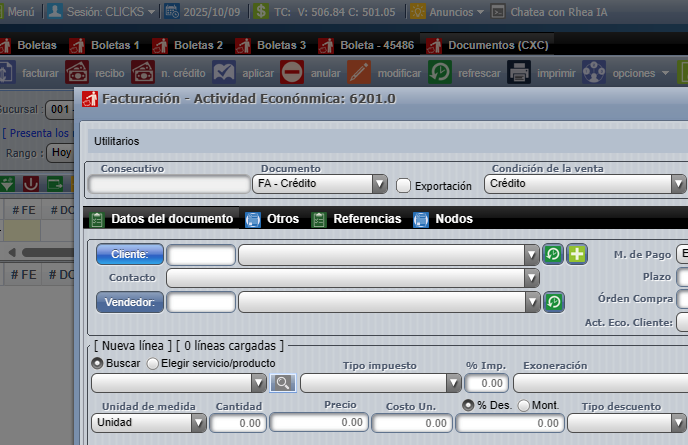Enable the Exportación checkbox
The width and height of the screenshot is (688, 445).
(404, 185)
